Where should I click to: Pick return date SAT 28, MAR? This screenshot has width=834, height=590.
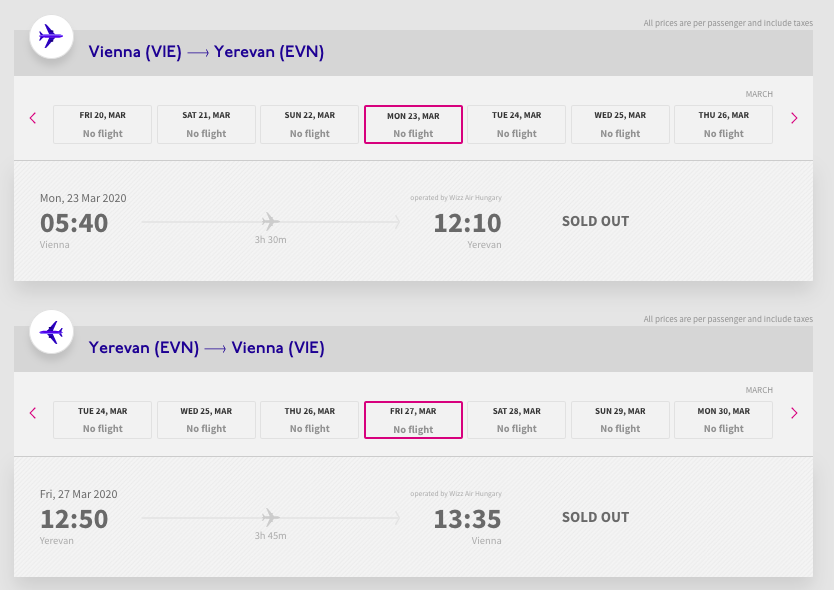[x=516, y=420]
